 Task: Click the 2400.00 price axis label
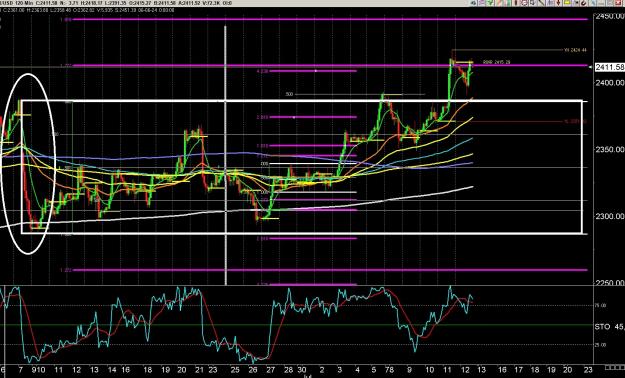click(609, 83)
